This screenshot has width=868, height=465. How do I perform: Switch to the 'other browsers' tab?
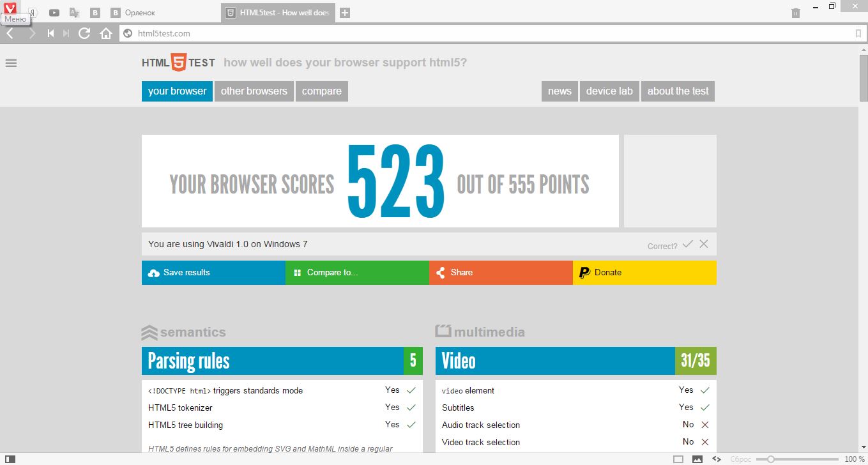[x=254, y=91]
